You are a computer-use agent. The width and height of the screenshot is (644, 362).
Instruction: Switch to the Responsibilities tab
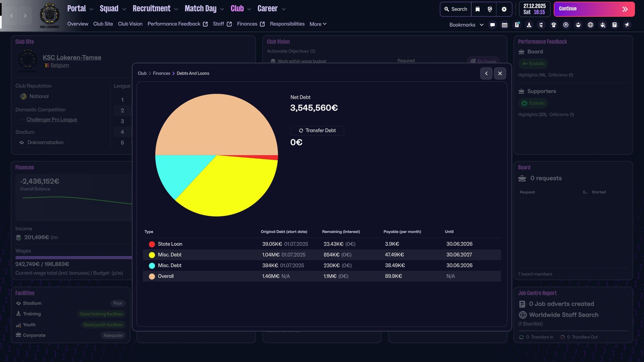(x=287, y=24)
